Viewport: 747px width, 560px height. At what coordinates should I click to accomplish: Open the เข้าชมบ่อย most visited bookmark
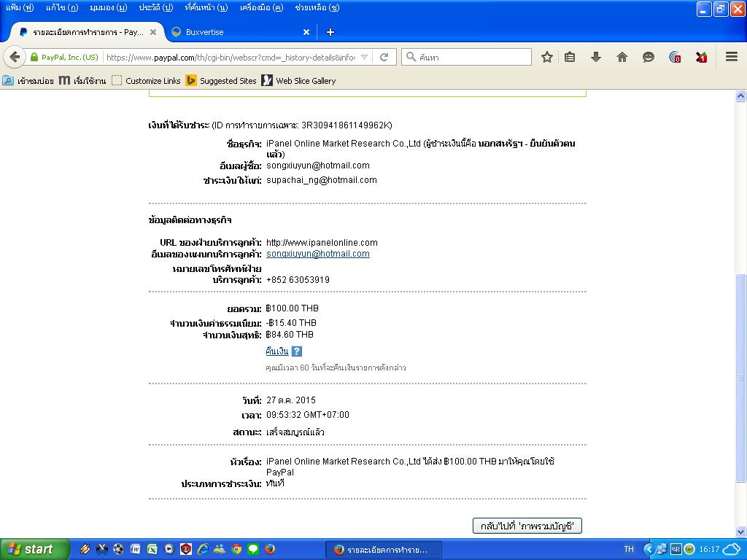(28, 80)
